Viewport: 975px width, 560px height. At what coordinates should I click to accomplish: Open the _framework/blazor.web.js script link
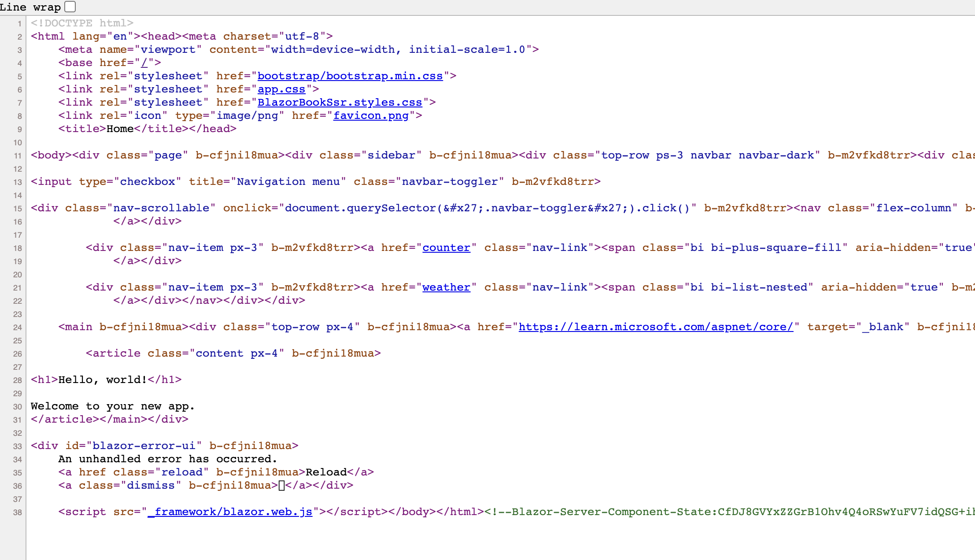(x=230, y=512)
